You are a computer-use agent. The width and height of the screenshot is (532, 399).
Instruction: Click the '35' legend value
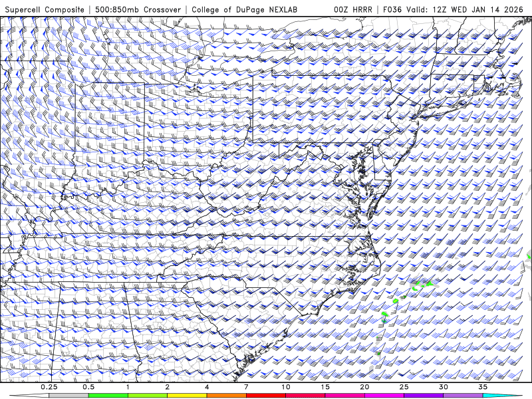tap(483, 387)
